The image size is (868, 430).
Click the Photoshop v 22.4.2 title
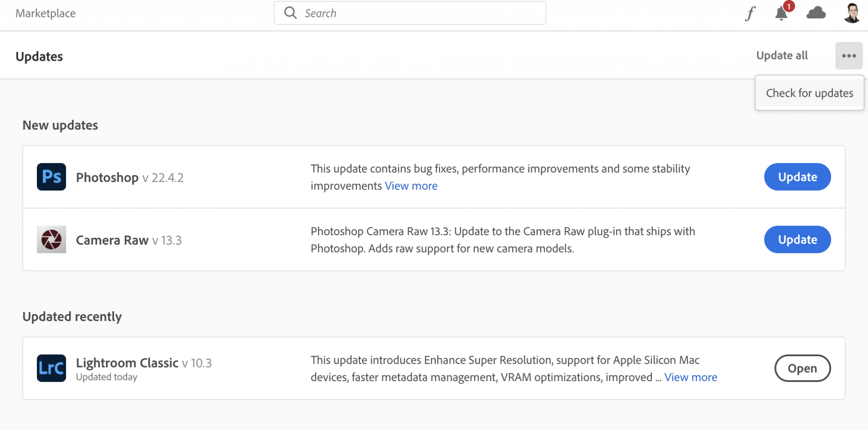point(130,177)
